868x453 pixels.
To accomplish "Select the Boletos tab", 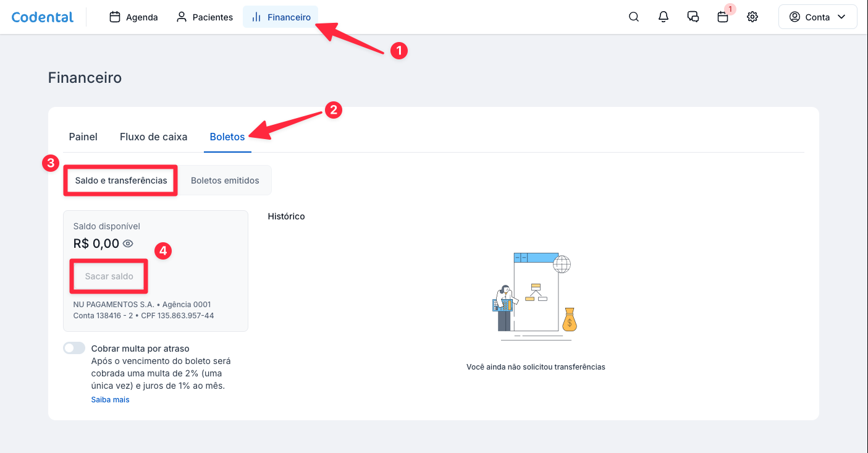I will click(x=227, y=137).
